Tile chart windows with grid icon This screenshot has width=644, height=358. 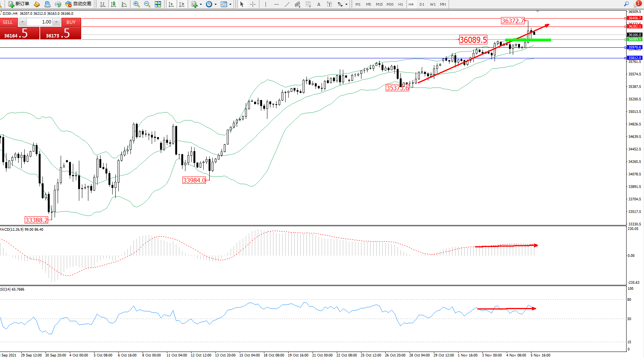tap(158, 4)
